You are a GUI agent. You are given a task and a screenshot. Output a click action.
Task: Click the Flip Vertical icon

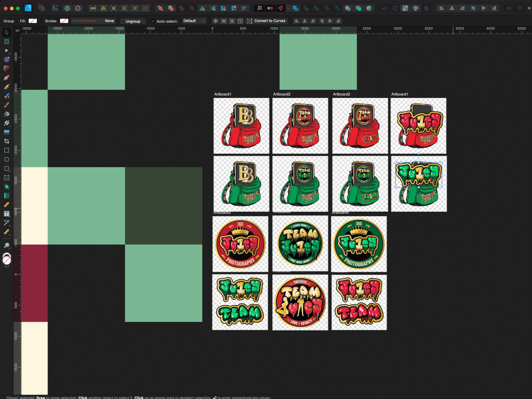(213, 8)
